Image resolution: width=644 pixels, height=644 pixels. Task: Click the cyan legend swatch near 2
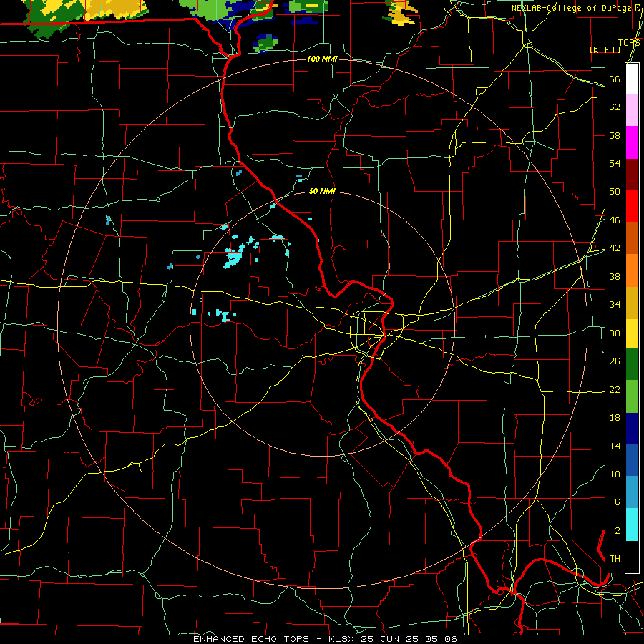tap(632, 525)
